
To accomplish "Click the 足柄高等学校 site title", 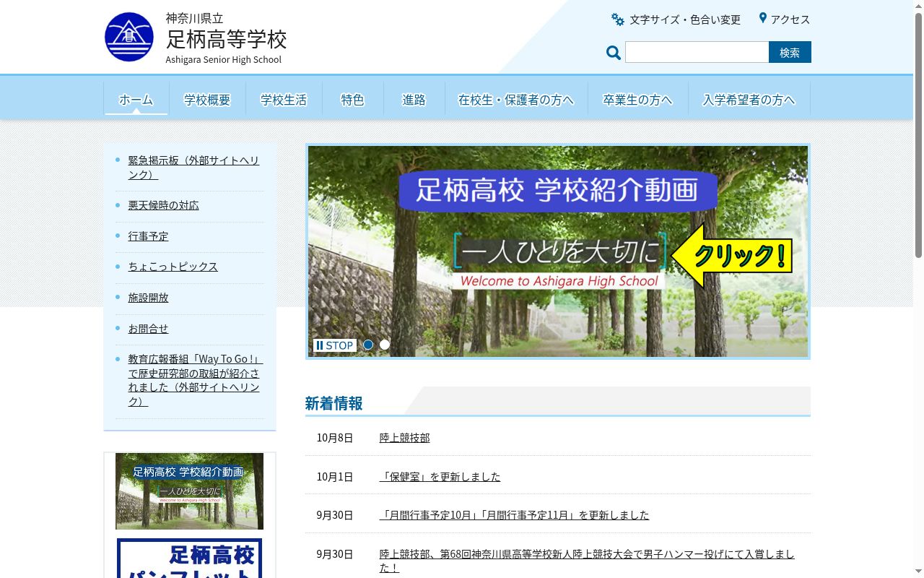I will click(x=226, y=38).
